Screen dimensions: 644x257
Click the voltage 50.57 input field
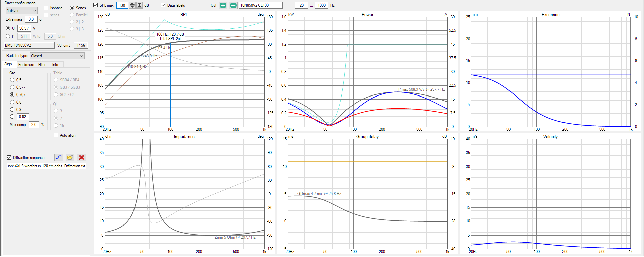coord(24,28)
